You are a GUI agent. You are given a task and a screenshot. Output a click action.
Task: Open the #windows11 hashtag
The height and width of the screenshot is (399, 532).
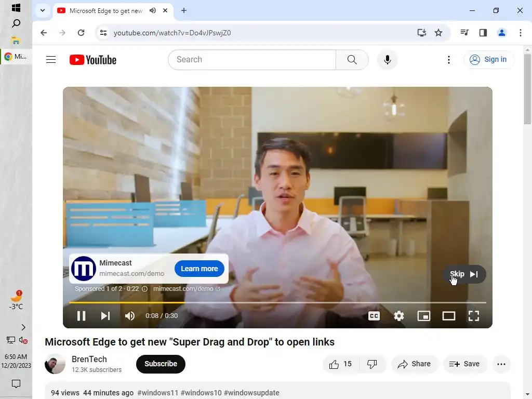(x=158, y=393)
